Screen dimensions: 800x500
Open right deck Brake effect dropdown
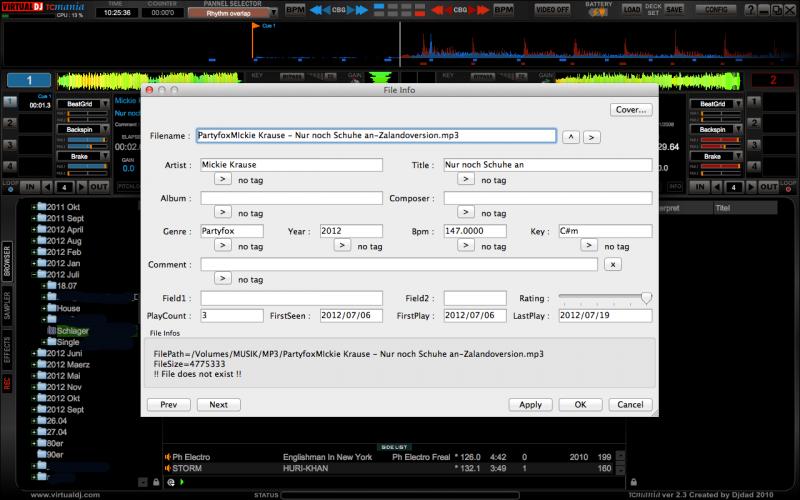pyautogui.click(x=738, y=156)
